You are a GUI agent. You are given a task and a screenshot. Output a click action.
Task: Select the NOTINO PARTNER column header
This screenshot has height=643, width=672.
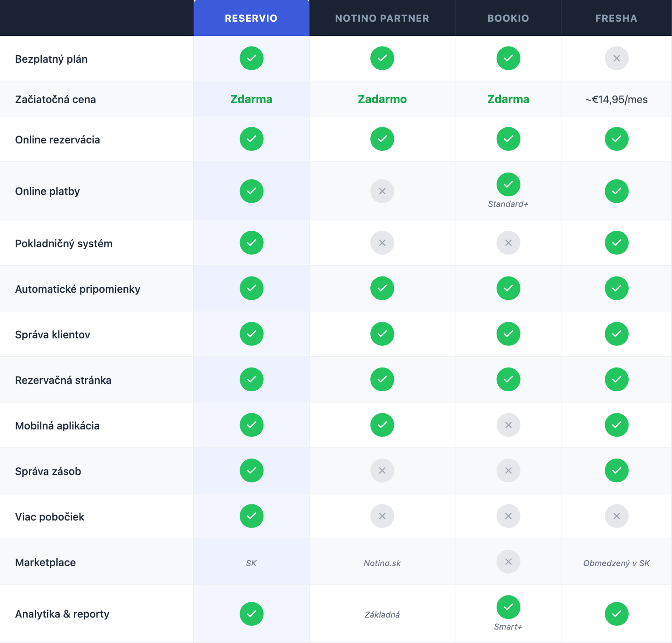[382, 18]
